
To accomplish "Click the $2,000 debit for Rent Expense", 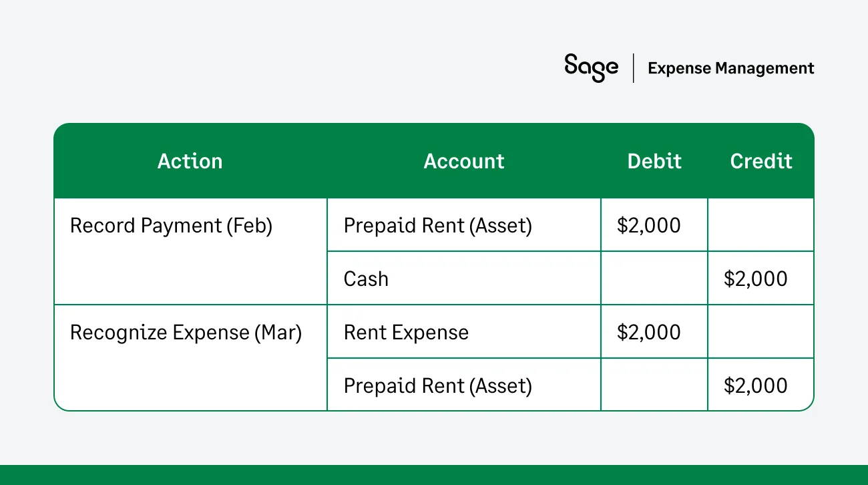I will (x=648, y=333).
